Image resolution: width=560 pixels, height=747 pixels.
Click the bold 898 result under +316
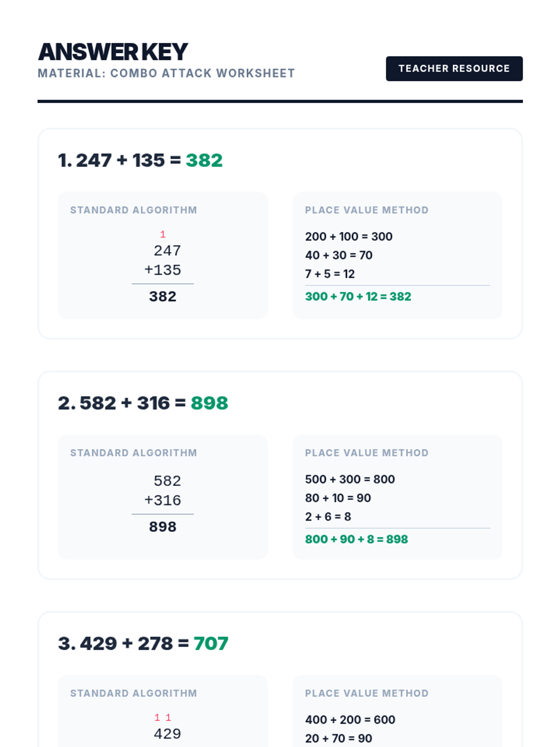point(162,527)
